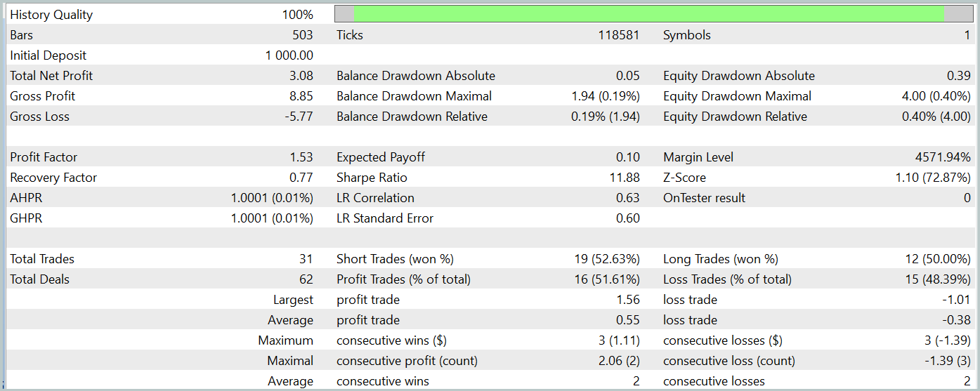The image size is (980, 391).
Task: Click the LR Correlation value 0.63
Action: (628, 198)
